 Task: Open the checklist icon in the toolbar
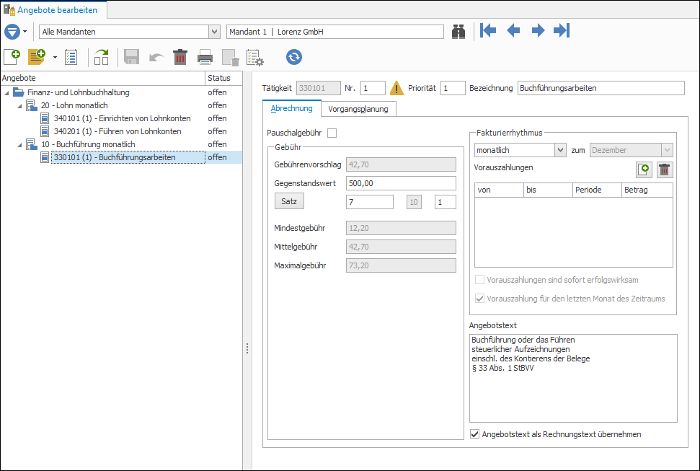71,57
